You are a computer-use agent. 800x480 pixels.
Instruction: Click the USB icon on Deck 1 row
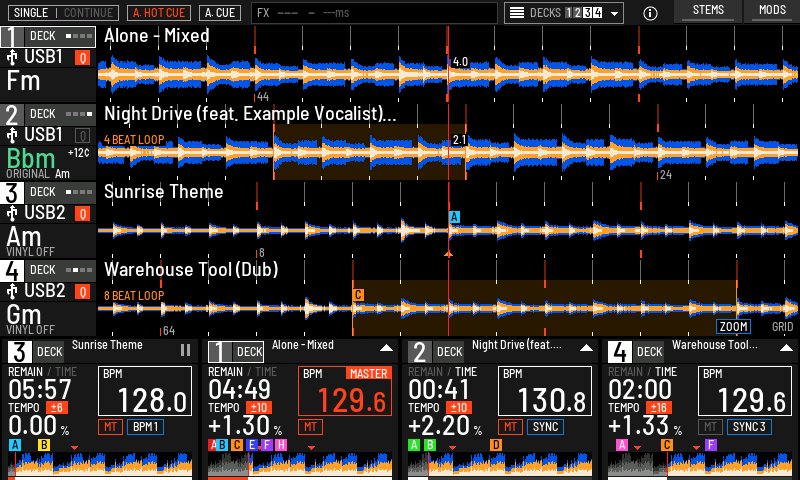coord(12,57)
